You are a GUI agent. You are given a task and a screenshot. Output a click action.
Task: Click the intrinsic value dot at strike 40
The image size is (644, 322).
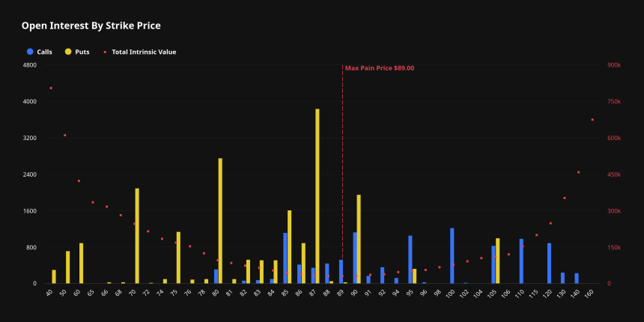pyautogui.click(x=51, y=88)
